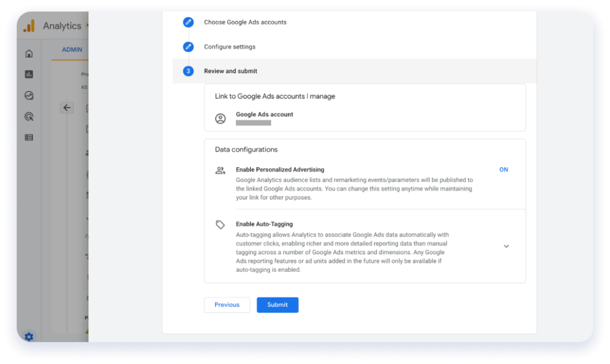Expand the Enable Auto-Tagging chevron
610x364 pixels.
[506, 246]
